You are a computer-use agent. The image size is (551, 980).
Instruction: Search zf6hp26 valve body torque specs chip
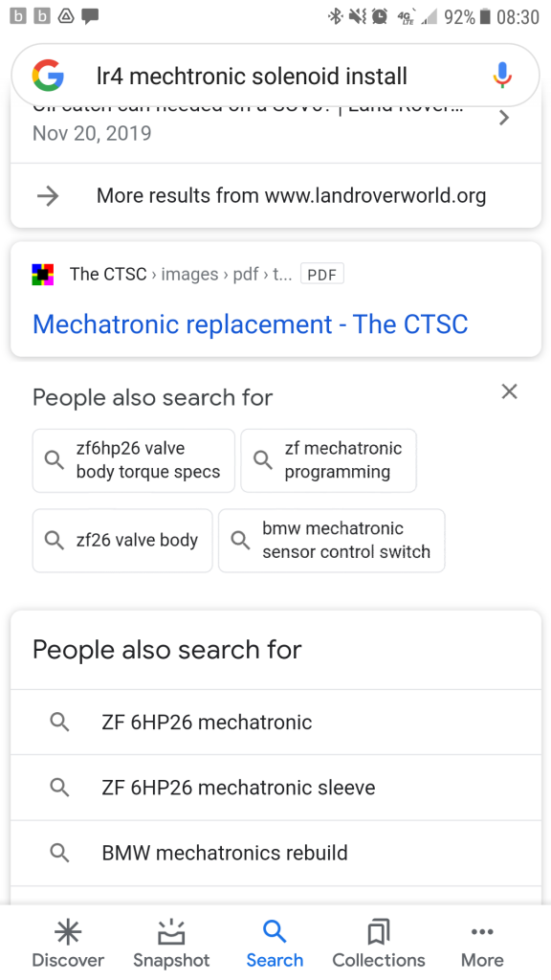pos(134,460)
